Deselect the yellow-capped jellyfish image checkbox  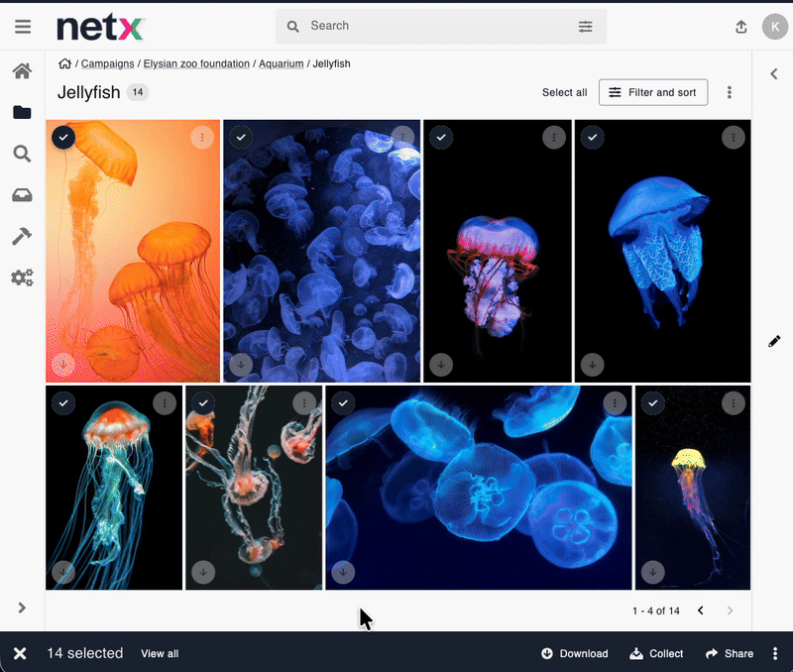[x=652, y=403]
